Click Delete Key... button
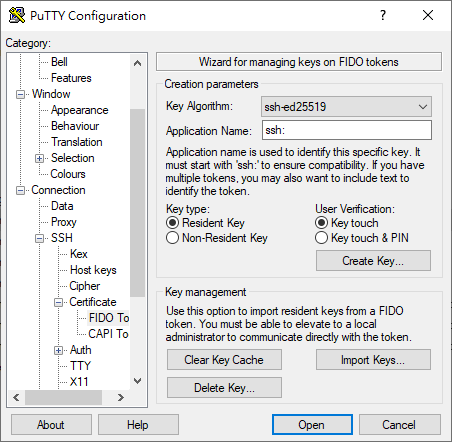Image resolution: width=452 pixels, height=442 pixels. point(224,388)
